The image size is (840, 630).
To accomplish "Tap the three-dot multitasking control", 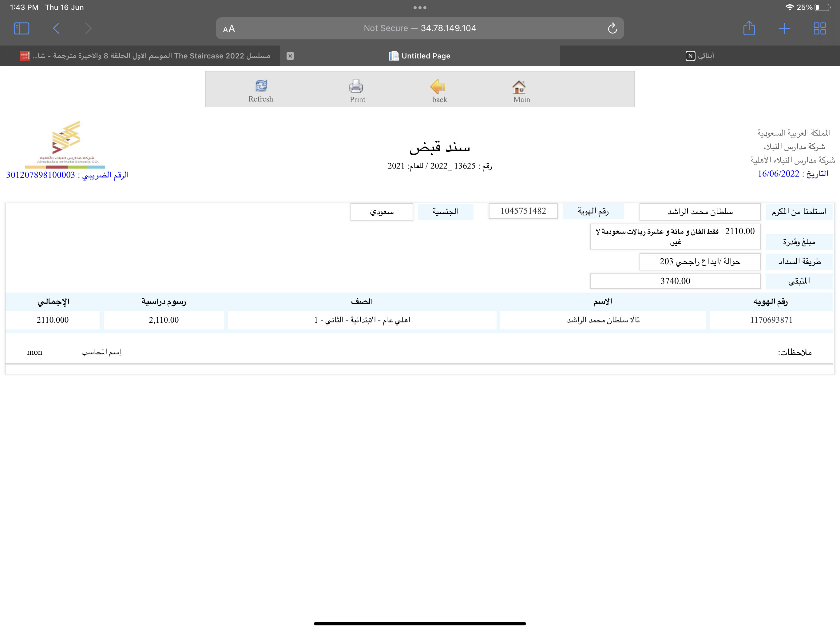I will tap(420, 8).
